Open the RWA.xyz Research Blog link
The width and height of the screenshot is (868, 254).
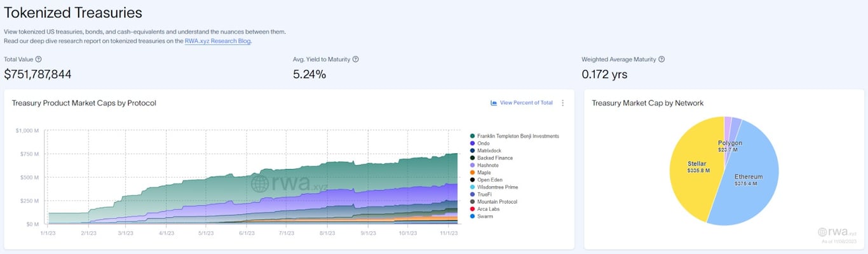(x=217, y=41)
